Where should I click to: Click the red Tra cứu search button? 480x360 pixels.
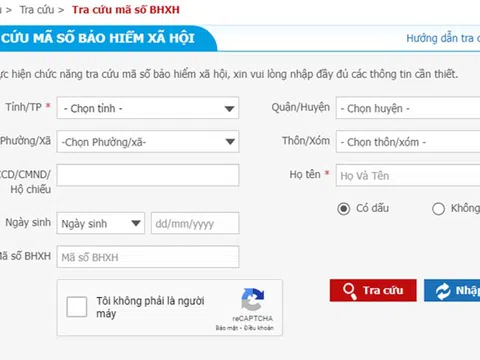[373, 290]
